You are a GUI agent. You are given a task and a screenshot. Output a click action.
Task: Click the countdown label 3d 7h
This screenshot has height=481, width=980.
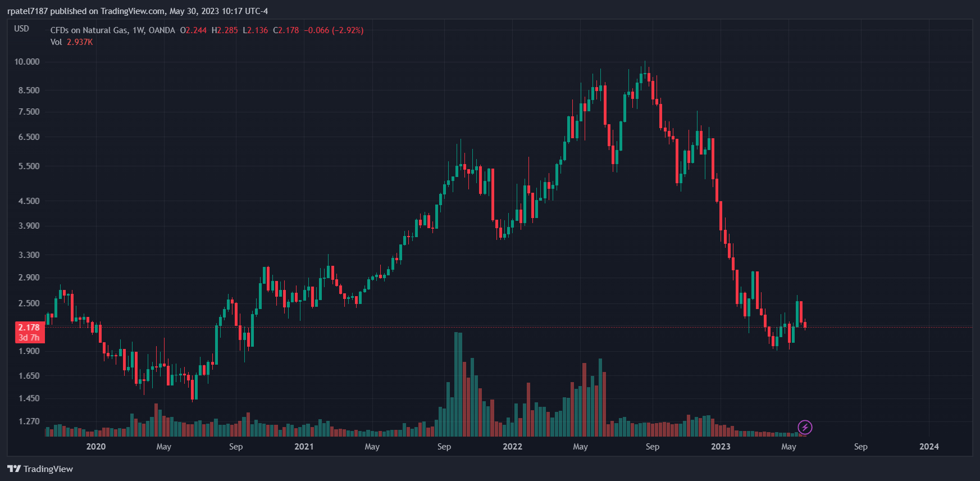point(29,338)
